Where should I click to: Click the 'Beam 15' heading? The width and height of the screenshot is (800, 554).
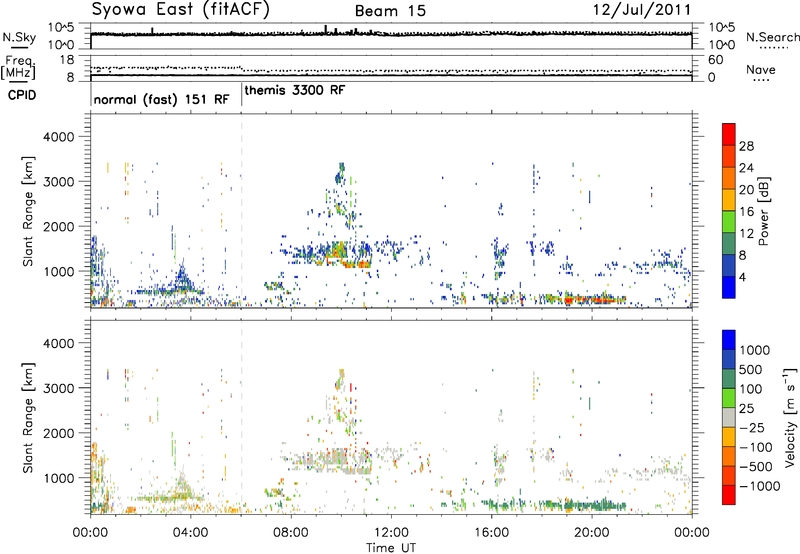pyautogui.click(x=390, y=11)
